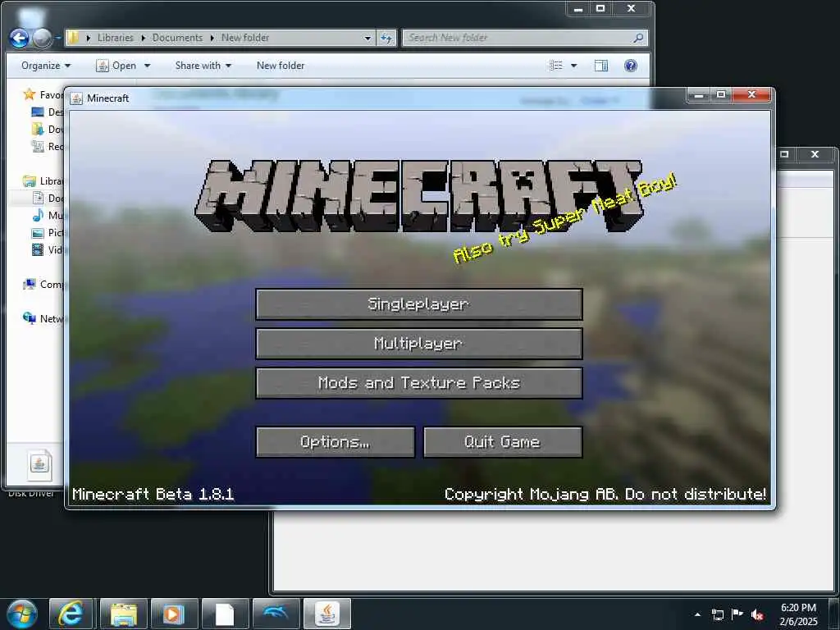This screenshot has height=630, width=840.
Task: Click the Minecraft window title icon
Action: tap(76, 98)
